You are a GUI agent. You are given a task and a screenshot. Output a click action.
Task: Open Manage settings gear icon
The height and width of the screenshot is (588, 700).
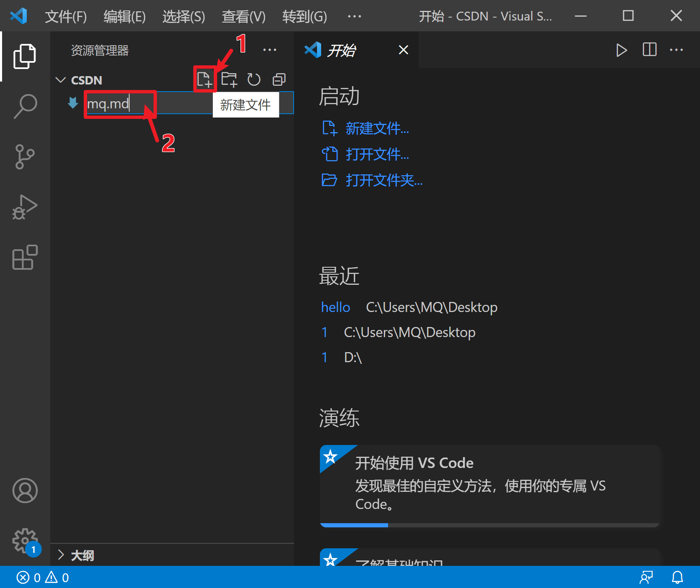(24, 540)
